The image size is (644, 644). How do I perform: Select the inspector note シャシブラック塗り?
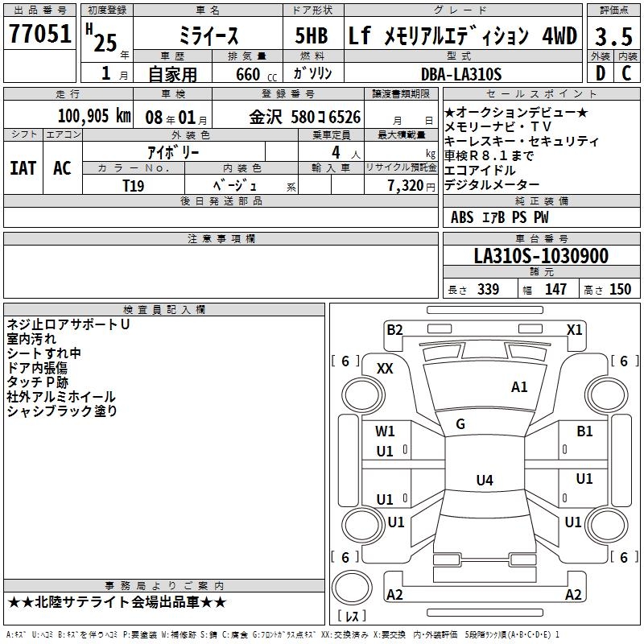pyautogui.click(x=62, y=411)
